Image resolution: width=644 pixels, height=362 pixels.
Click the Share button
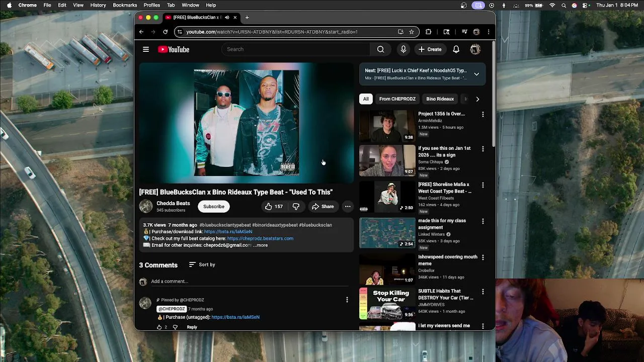tap(323, 207)
